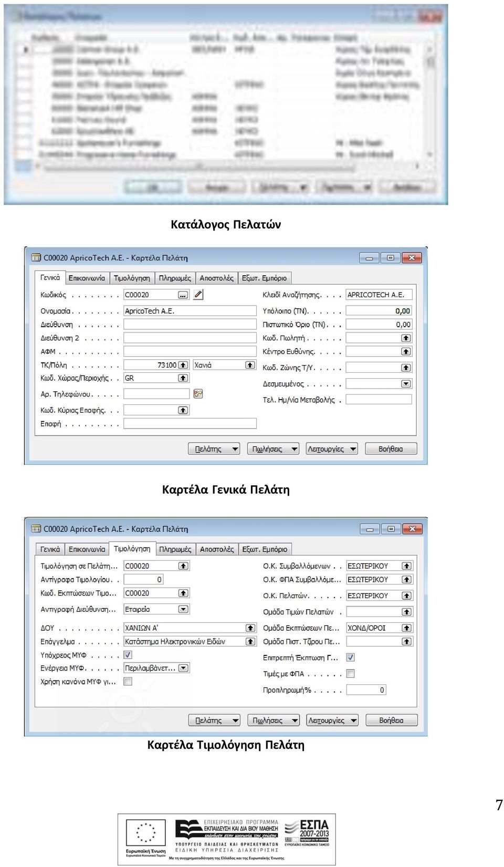504x867 pixels.
Task: Open the Κωδ. Εκπτώσεων Τιμο... lookup arrow
Action: pos(183,593)
